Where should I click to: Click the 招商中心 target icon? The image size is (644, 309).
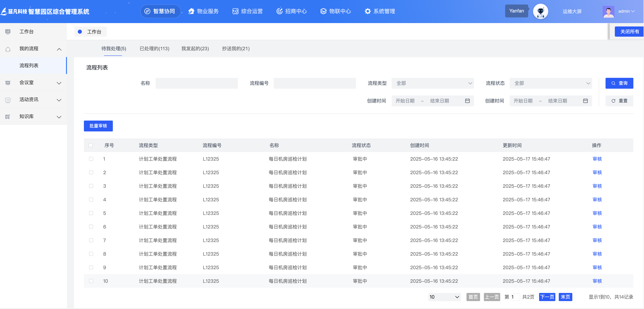pyautogui.click(x=279, y=11)
